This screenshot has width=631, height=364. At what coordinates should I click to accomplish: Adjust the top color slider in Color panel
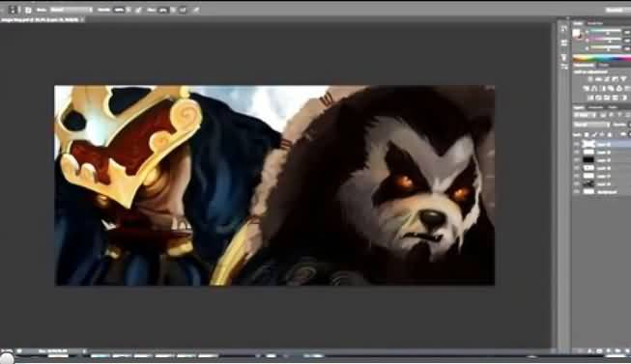coord(606,31)
